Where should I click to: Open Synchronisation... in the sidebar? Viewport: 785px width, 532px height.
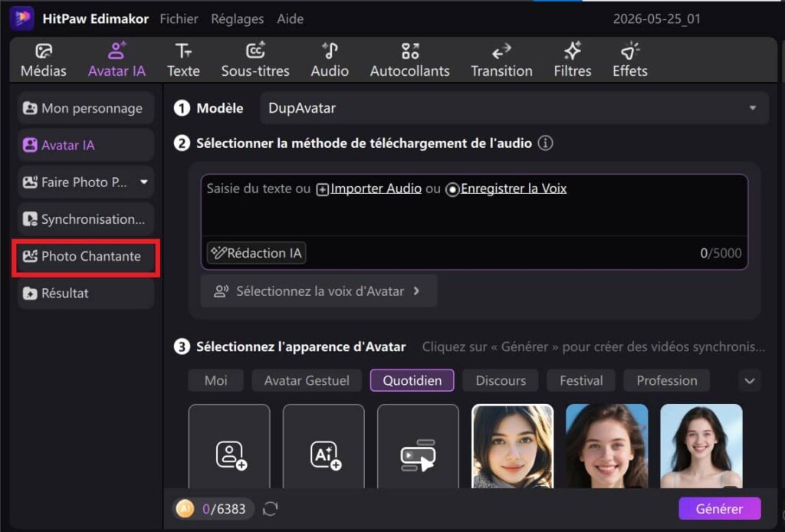(x=86, y=219)
